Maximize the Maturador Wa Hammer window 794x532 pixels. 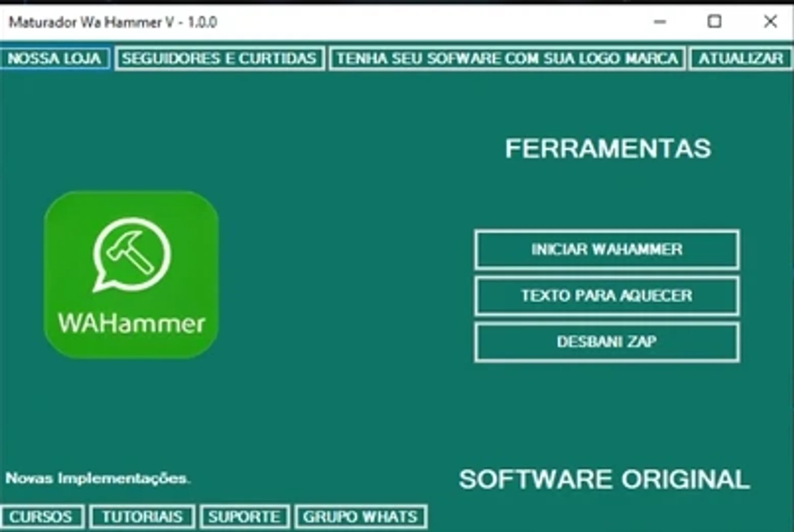point(715,22)
